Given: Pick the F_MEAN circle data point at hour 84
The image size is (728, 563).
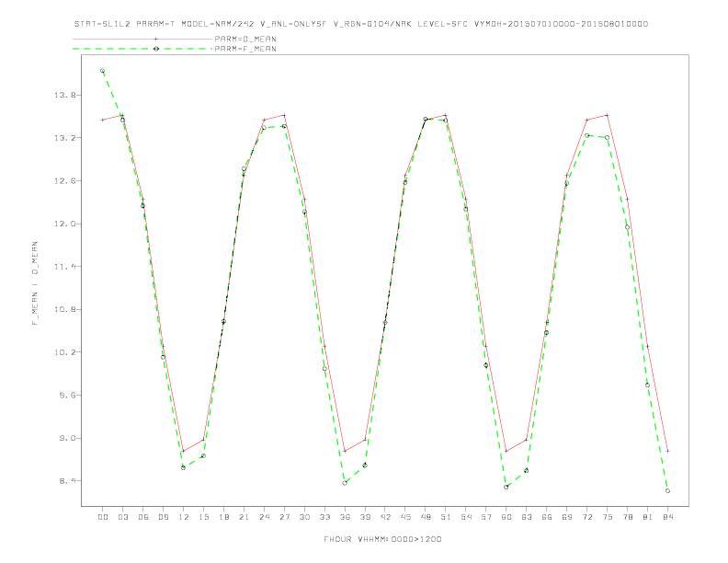Looking at the screenshot, I should (x=667, y=491).
